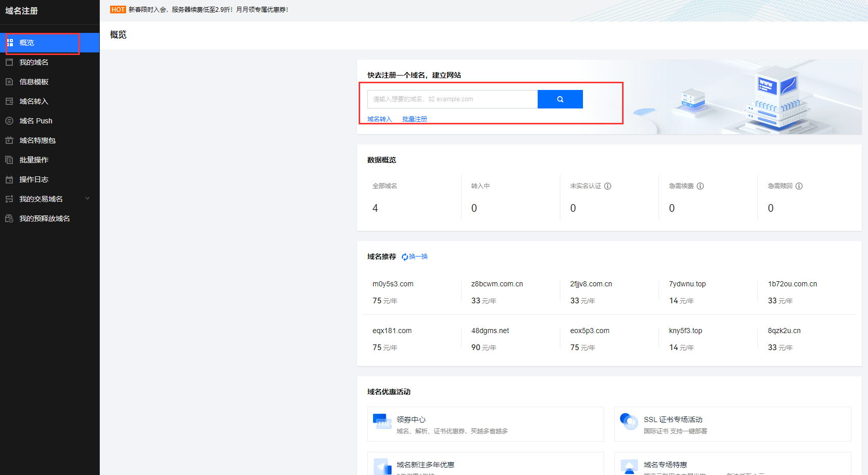
Task: Focus the domain name search input field
Action: (452, 99)
